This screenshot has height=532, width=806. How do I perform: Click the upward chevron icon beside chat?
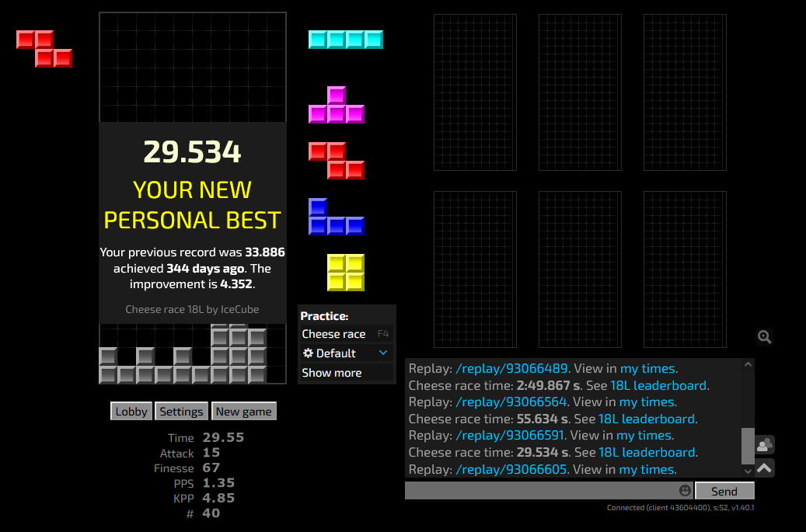pyautogui.click(x=765, y=468)
